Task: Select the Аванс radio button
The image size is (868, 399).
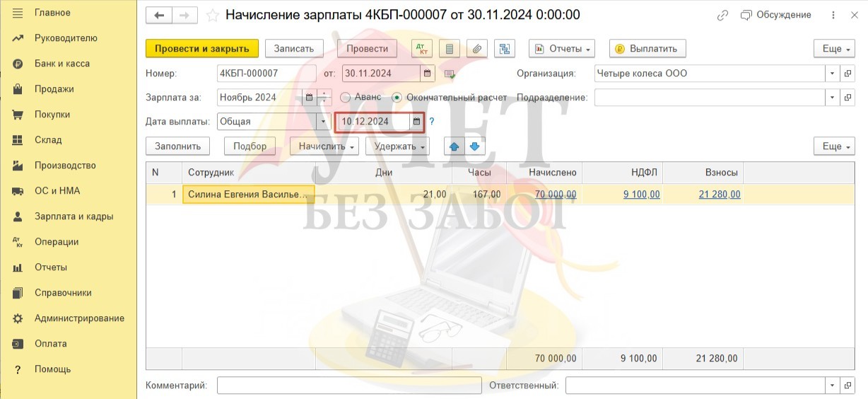Action: click(x=345, y=98)
